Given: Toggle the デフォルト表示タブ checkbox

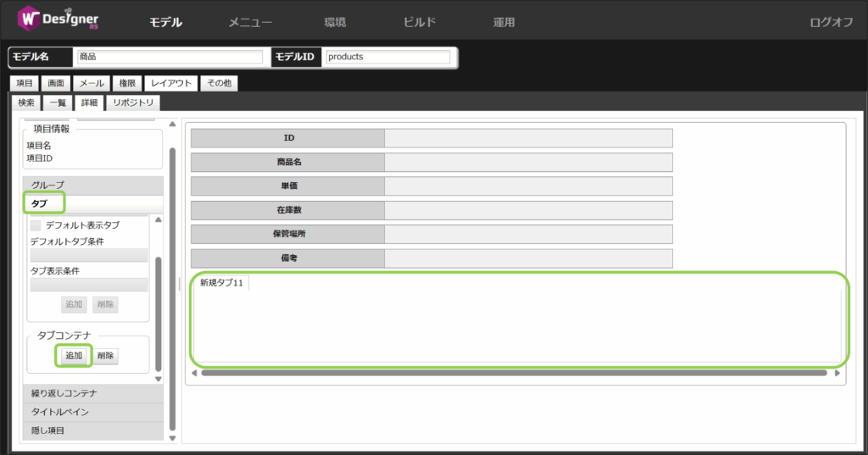Looking at the screenshot, I should (x=36, y=225).
